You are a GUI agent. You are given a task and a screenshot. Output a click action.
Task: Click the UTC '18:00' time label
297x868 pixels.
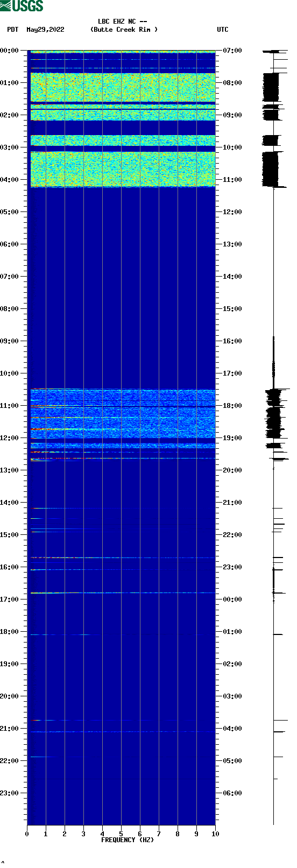pyautogui.click(x=232, y=406)
